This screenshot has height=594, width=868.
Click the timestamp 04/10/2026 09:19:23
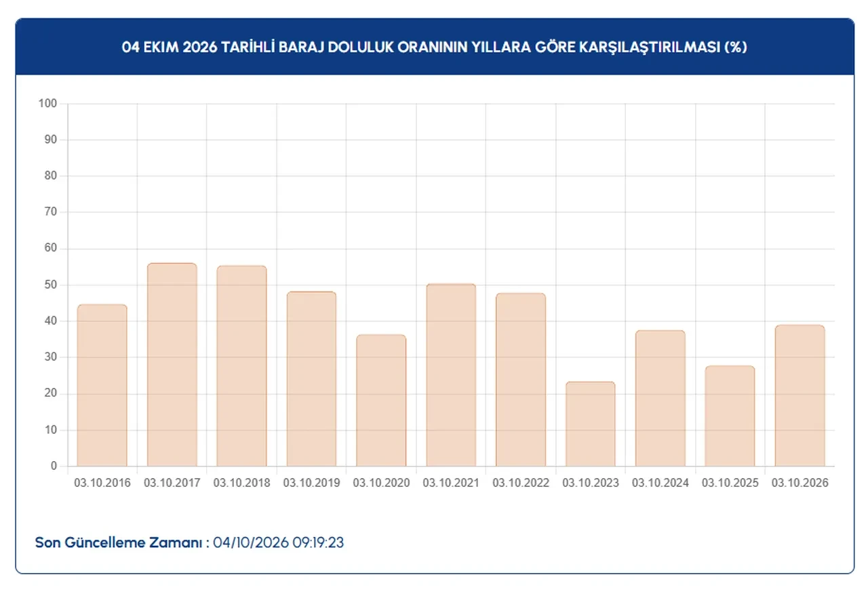click(x=279, y=543)
